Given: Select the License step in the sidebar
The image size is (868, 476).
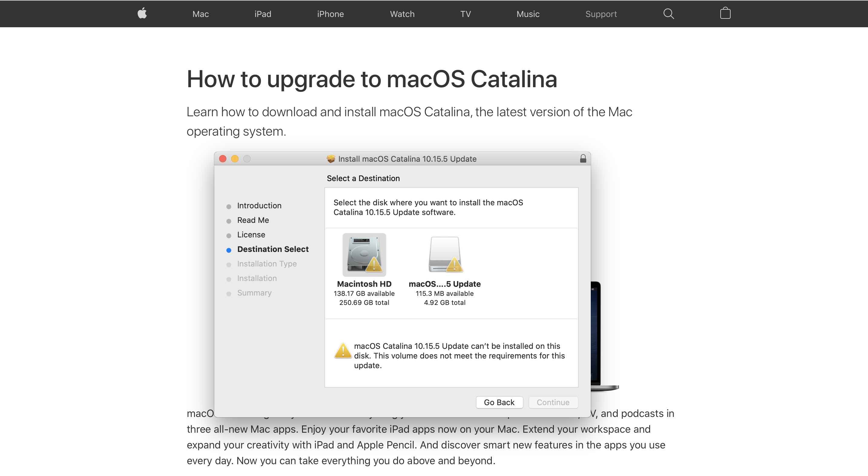Looking at the screenshot, I should [251, 235].
